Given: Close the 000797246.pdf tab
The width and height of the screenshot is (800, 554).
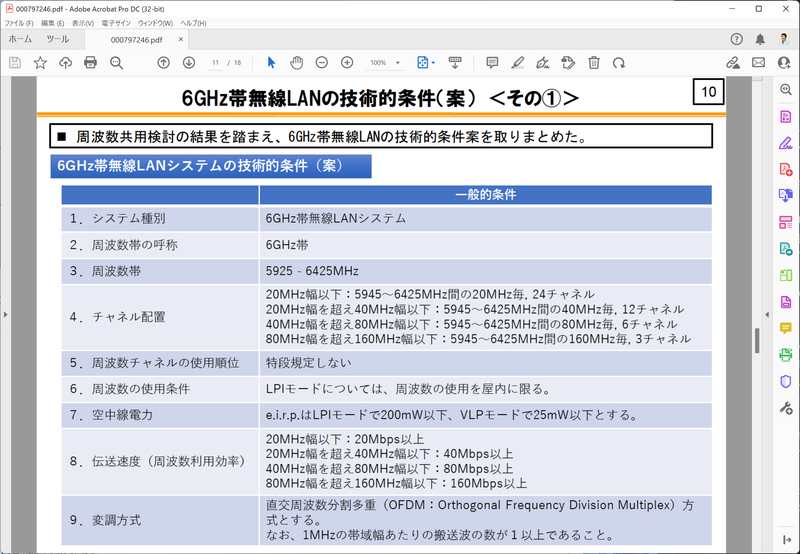Looking at the screenshot, I should [181, 39].
